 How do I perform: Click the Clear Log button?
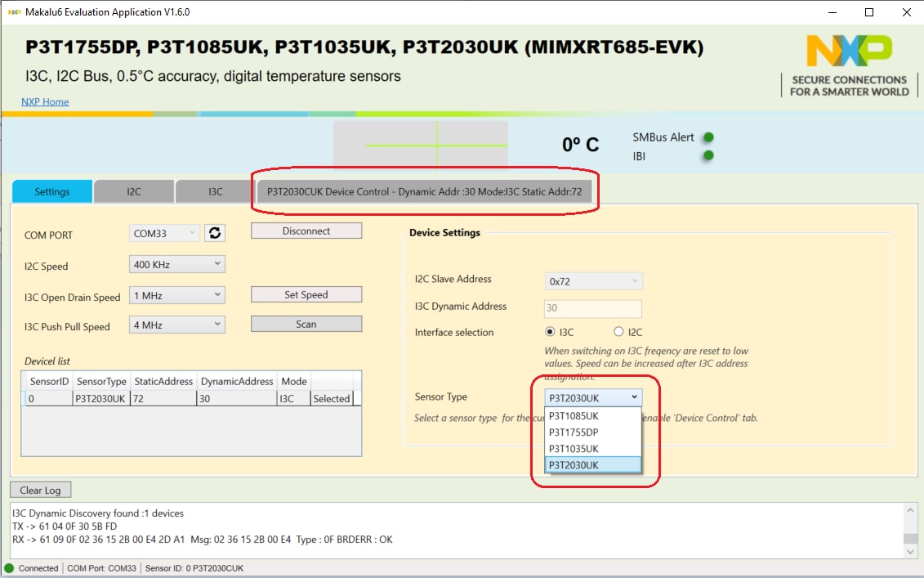tap(41, 490)
